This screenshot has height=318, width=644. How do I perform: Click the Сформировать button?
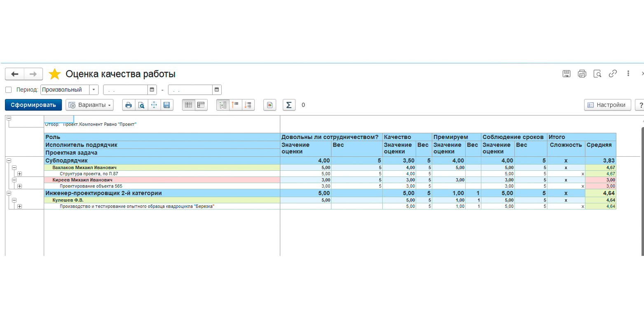(33, 105)
